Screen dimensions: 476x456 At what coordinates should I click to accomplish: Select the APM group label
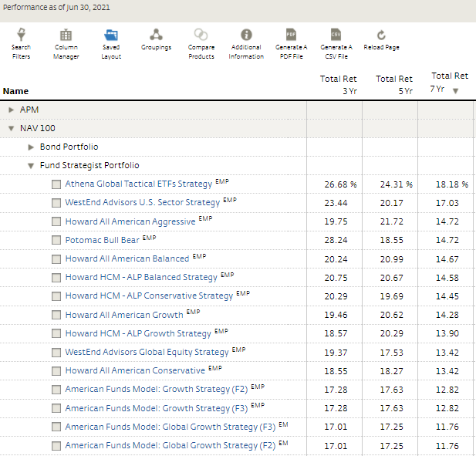tap(29, 110)
